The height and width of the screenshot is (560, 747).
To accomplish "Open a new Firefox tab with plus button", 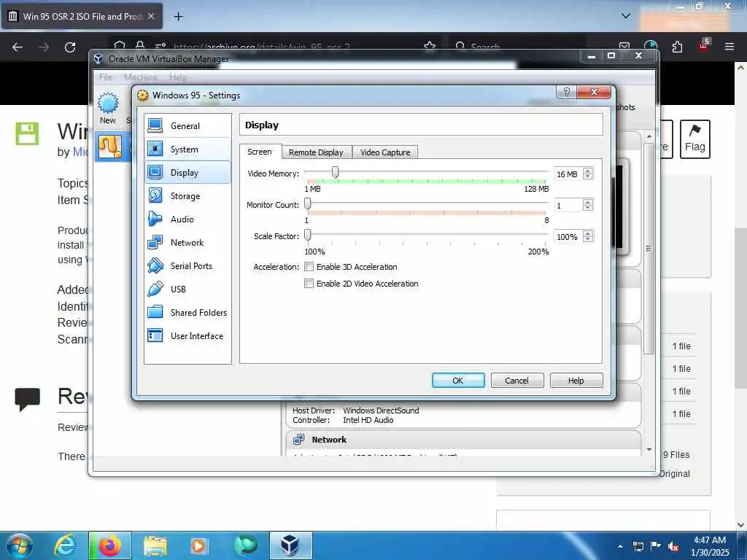I will pos(178,17).
